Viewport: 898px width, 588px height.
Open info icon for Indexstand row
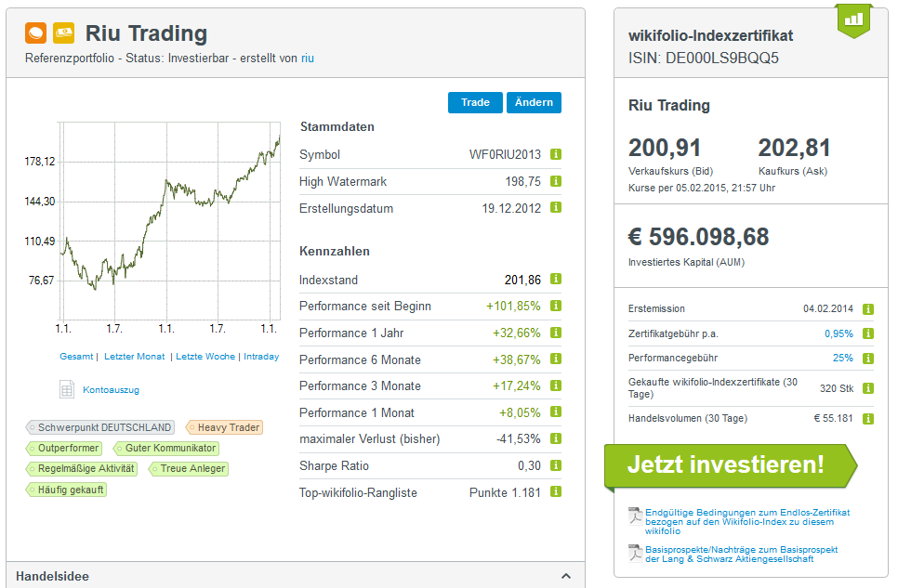click(x=556, y=279)
